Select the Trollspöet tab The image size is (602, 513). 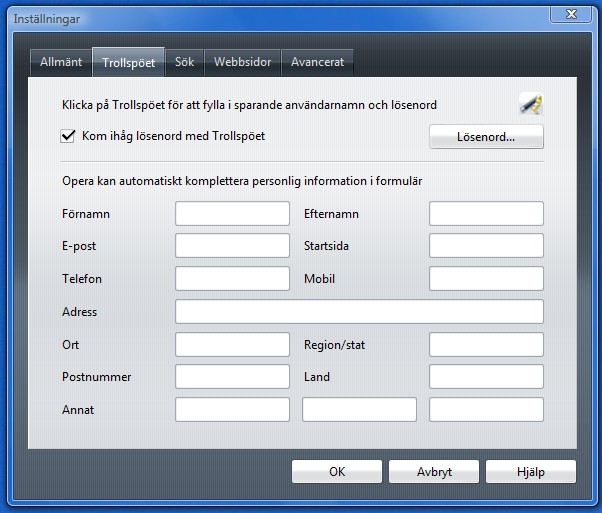point(129,62)
